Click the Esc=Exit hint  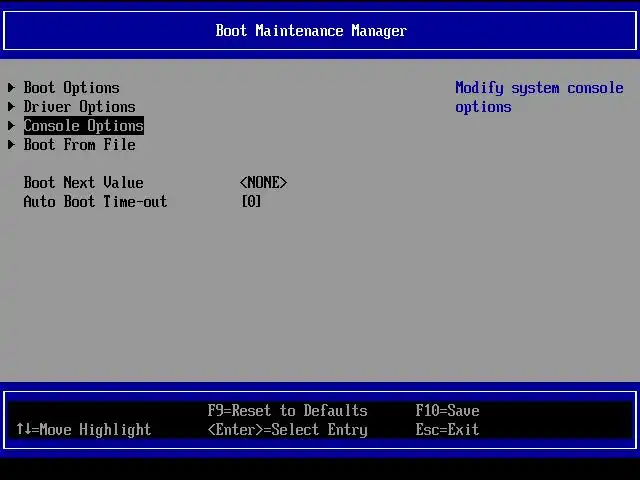point(447,429)
